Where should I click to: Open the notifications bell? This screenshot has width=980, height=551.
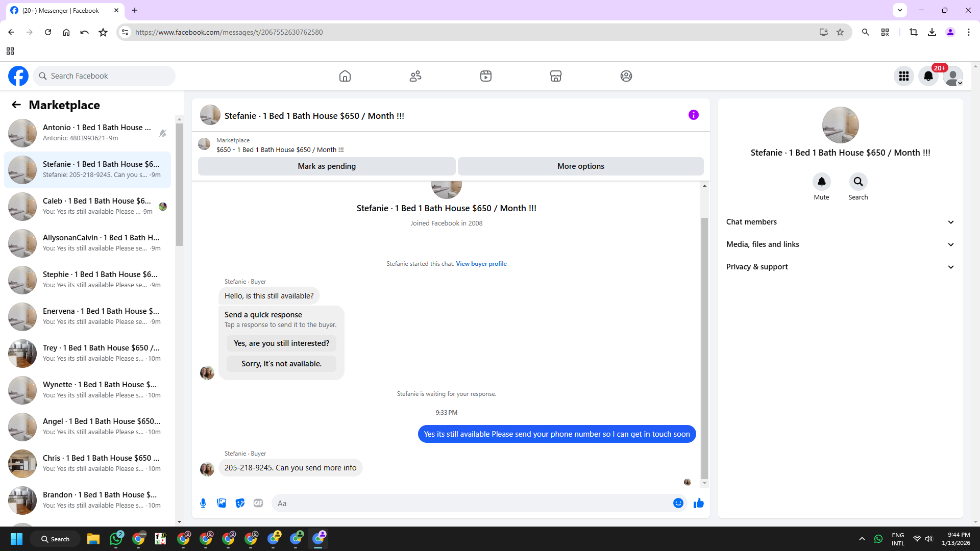tap(928, 76)
